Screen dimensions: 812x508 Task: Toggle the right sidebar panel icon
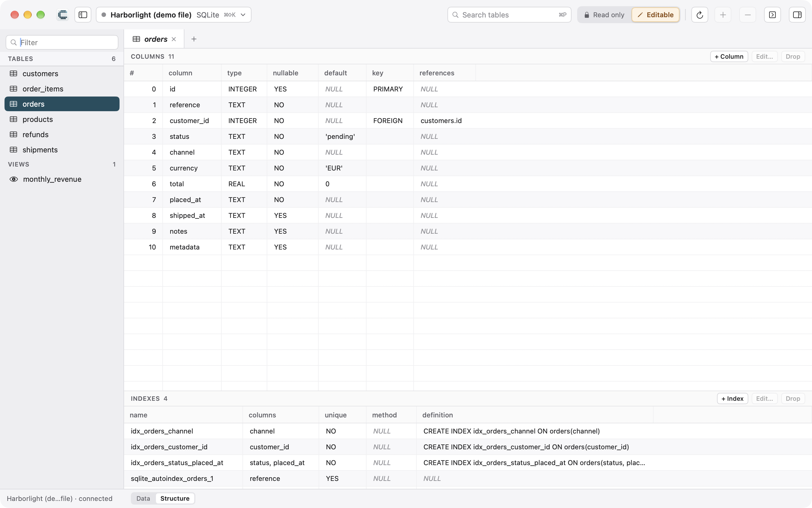pos(797,15)
